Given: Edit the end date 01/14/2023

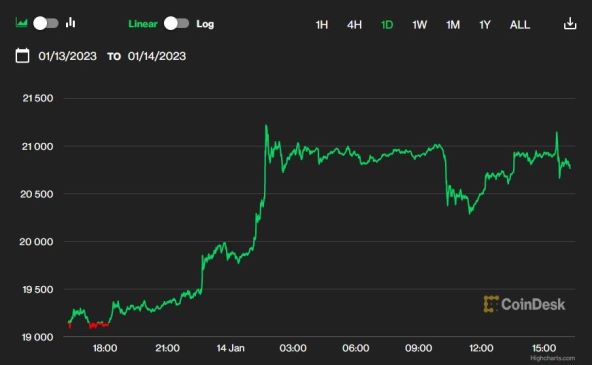Looking at the screenshot, I should click(157, 56).
